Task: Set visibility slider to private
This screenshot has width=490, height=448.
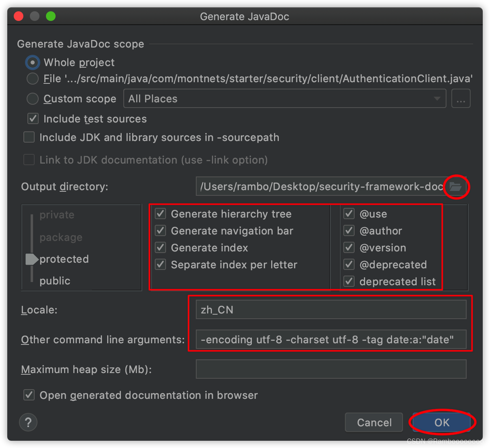Action: tap(57, 215)
